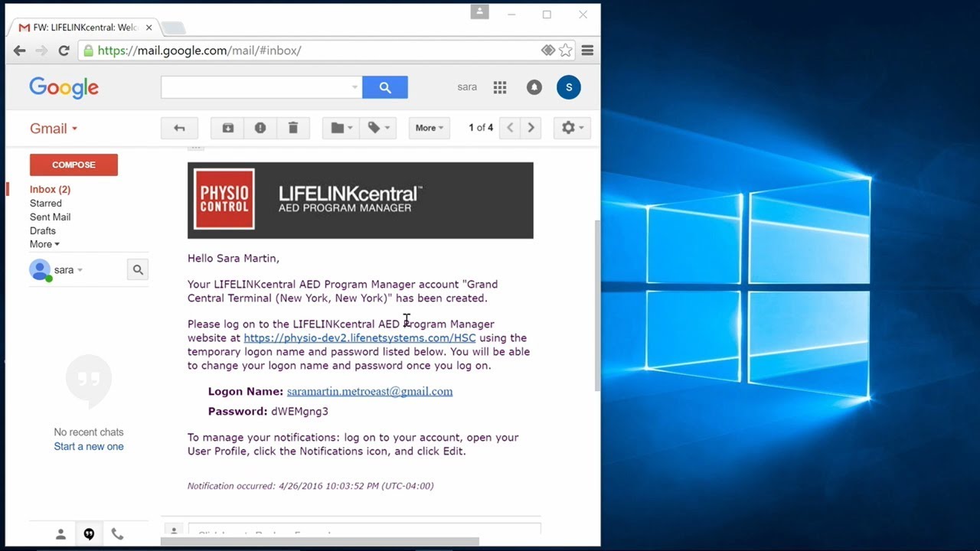Expand the Gmail product dropdown

tap(54, 129)
